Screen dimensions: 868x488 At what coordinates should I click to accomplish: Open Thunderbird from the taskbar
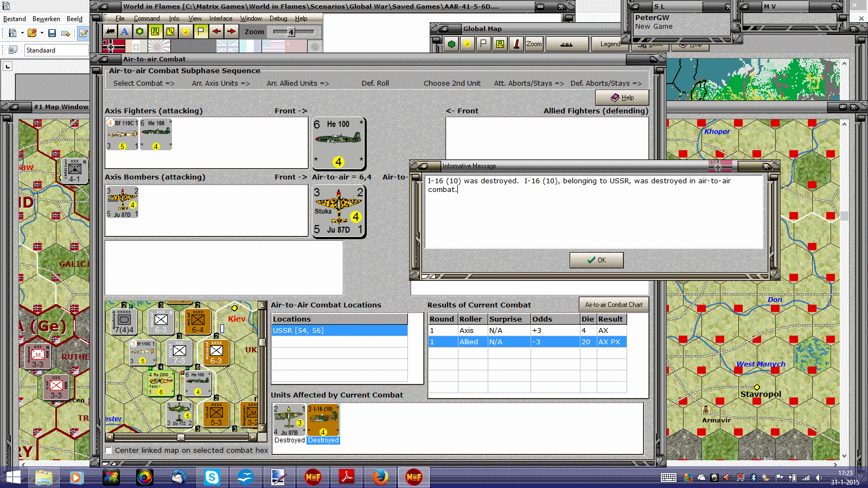tap(178, 477)
